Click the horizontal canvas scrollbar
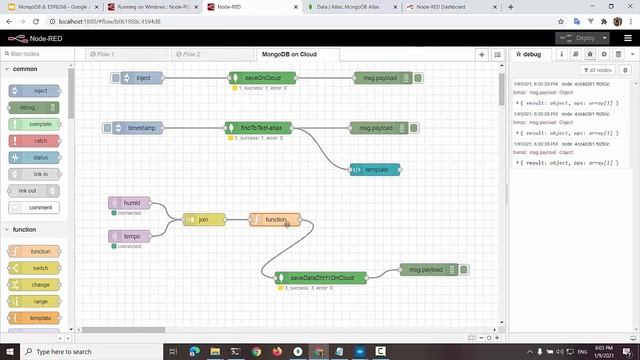Image resolution: width=640 pixels, height=360 pixels. click(124, 330)
